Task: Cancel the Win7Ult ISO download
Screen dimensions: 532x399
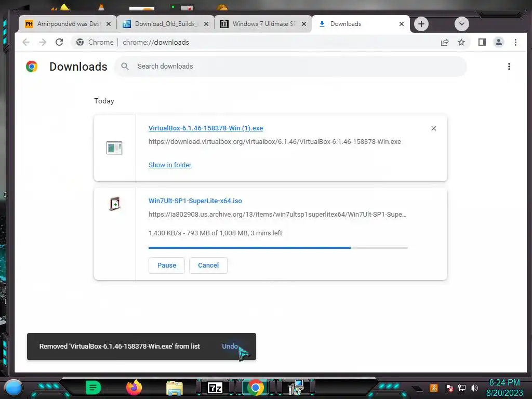Action: [208, 265]
